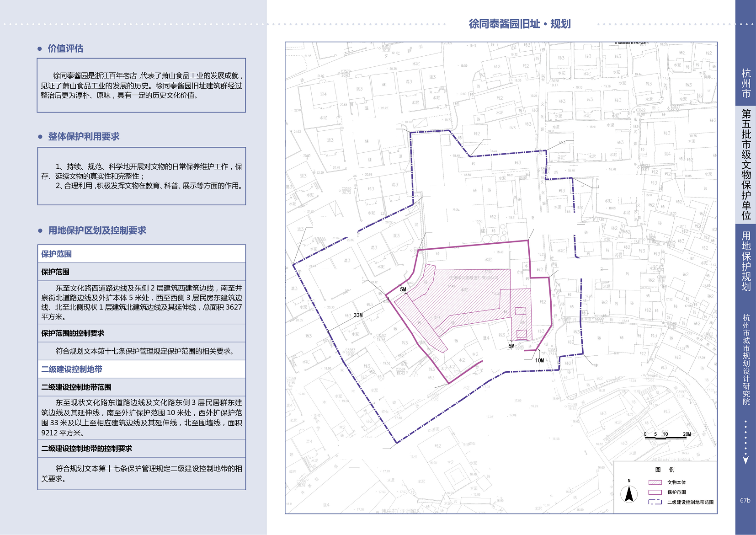Click the north arrow compass symbol
The width and height of the screenshot is (756, 535).
pyautogui.click(x=629, y=494)
